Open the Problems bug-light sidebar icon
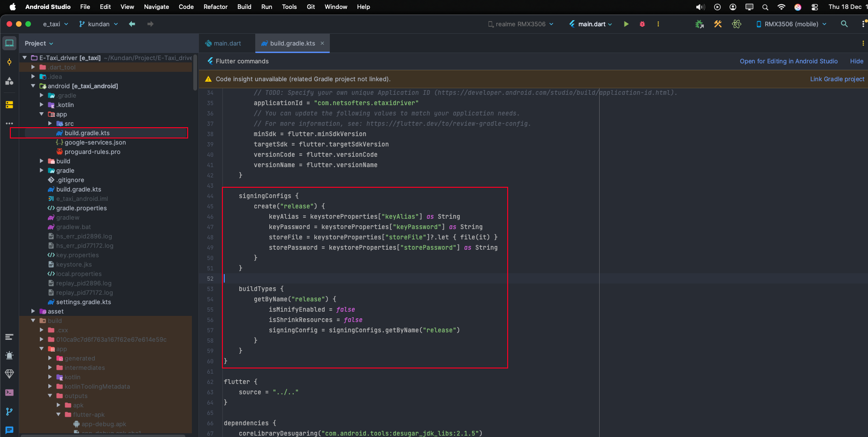This screenshot has height=437, width=868. click(9, 355)
